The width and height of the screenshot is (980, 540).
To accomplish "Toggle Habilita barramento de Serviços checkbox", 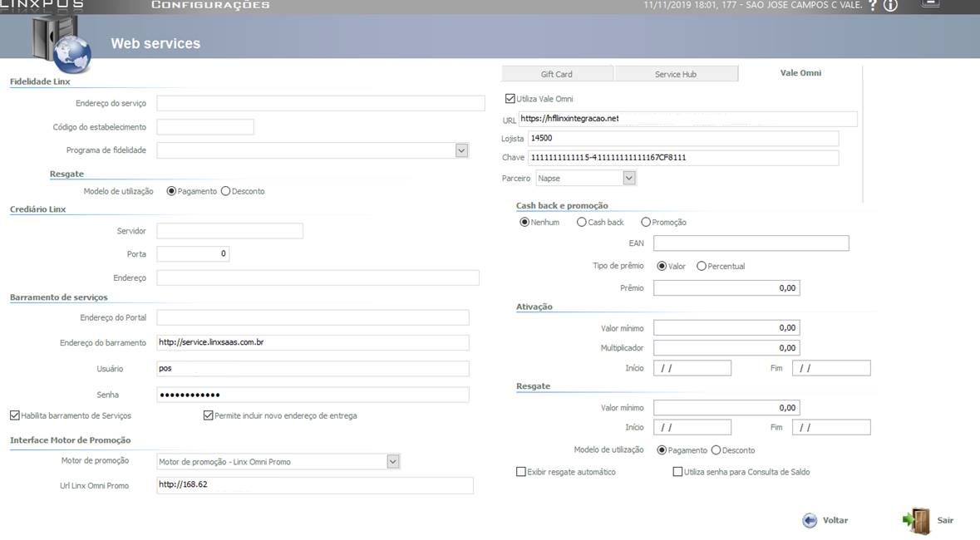I will (15, 415).
